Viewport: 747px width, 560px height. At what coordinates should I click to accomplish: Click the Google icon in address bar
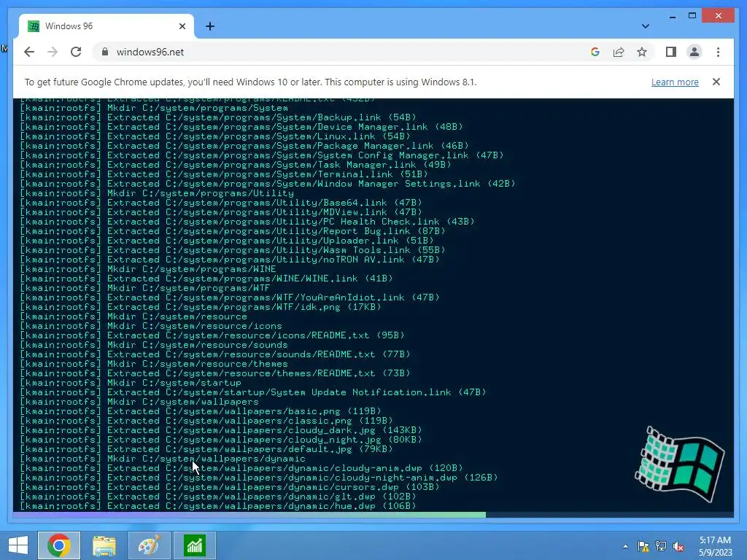[x=595, y=52]
